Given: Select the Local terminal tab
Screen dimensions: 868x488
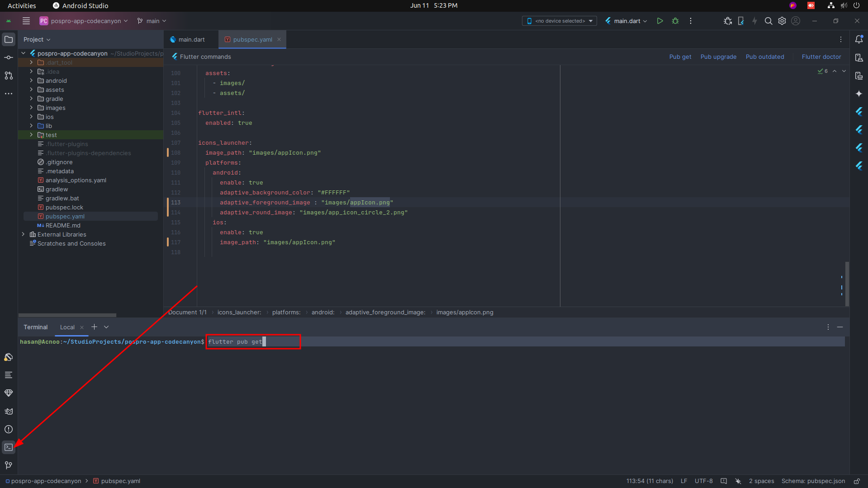Looking at the screenshot, I should (67, 327).
